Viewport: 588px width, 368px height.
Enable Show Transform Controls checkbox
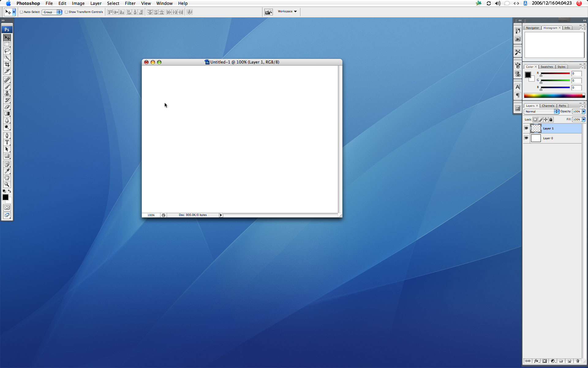tap(66, 12)
